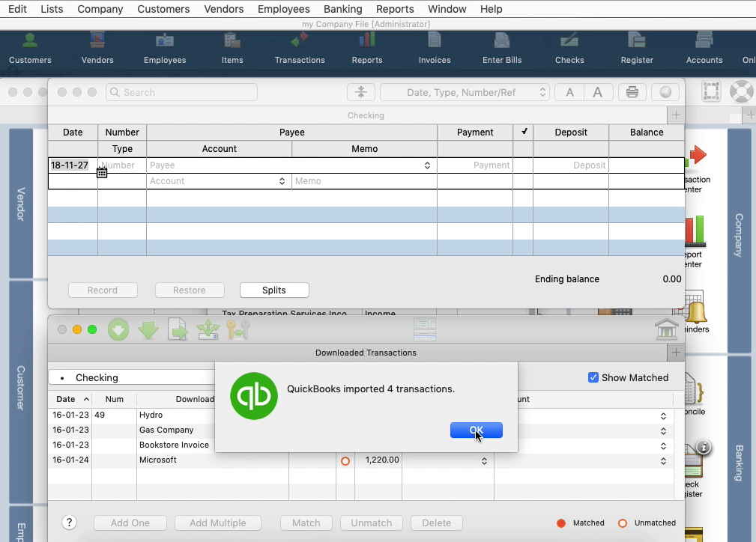Click the green down arrow icon
The height and width of the screenshot is (542, 756).
[148, 330]
